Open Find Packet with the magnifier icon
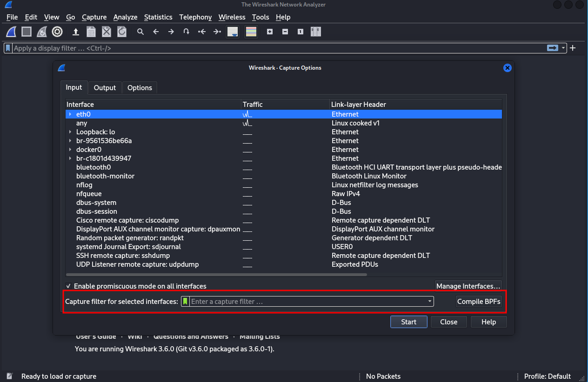588x382 pixels. click(x=140, y=32)
